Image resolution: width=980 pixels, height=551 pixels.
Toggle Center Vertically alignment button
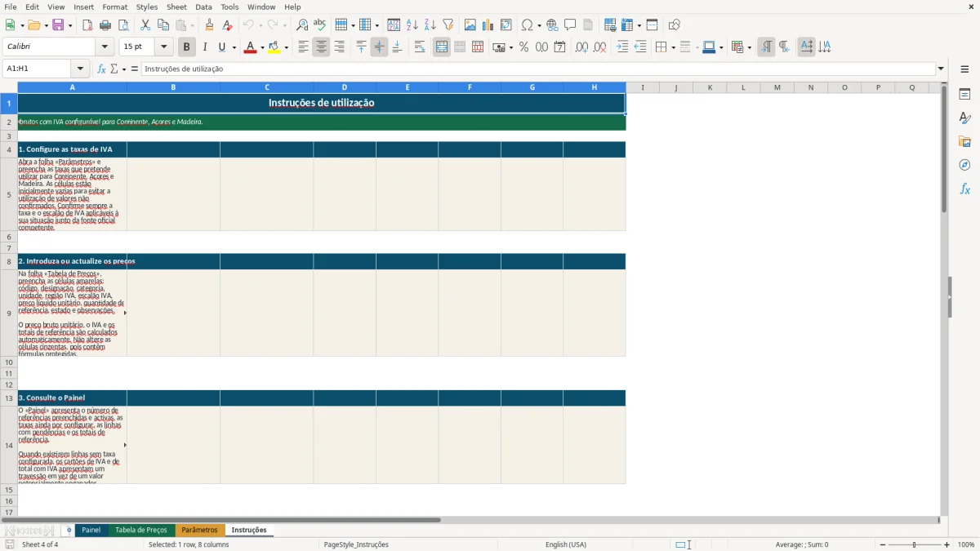click(x=379, y=47)
